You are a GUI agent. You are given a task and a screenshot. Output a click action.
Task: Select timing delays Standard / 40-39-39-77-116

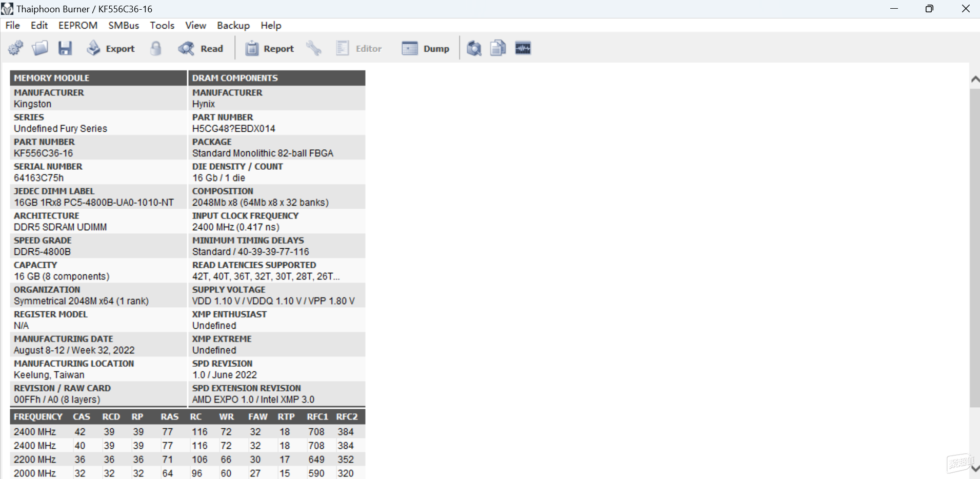click(x=250, y=252)
